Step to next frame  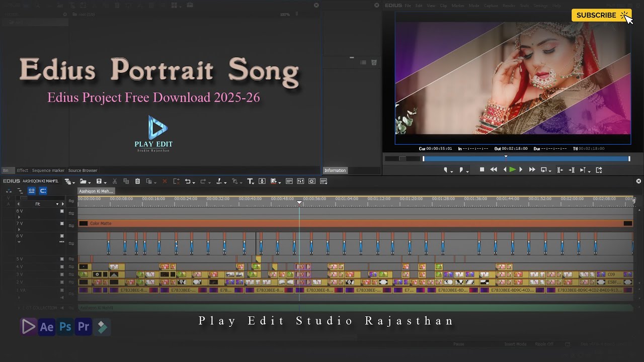click(x=521, y=170)
